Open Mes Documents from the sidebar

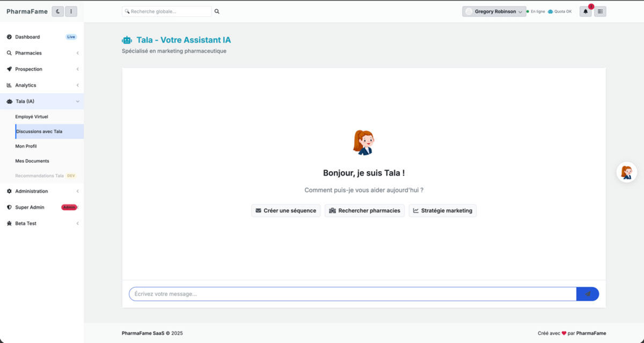[32, 160]
